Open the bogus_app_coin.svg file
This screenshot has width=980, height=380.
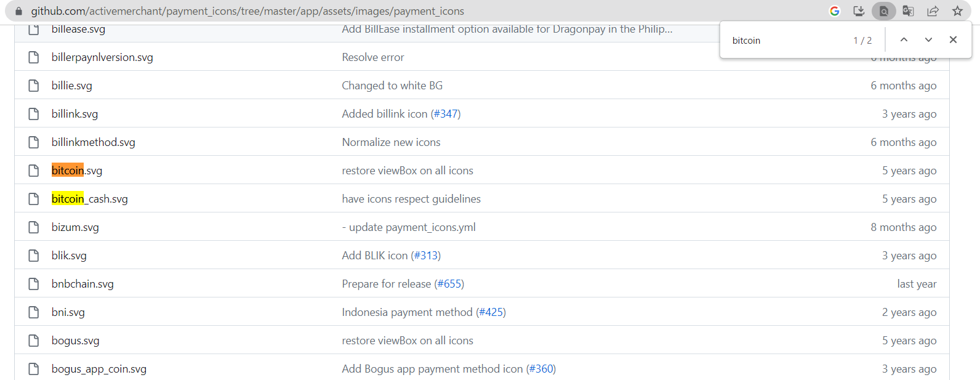point(99,369)
